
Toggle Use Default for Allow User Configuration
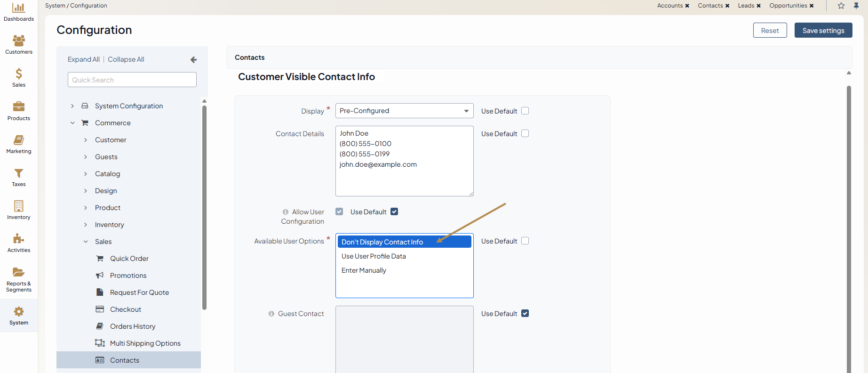click(x=394, y=212)
